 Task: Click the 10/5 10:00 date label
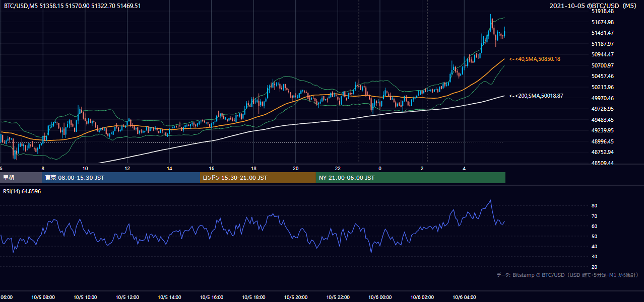pos(85,297)
